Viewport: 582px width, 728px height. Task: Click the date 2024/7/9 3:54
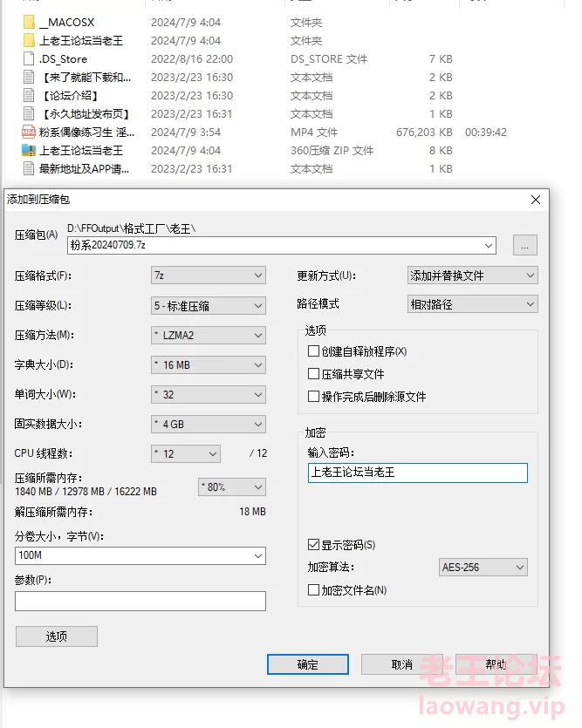(x=186, y=133)
